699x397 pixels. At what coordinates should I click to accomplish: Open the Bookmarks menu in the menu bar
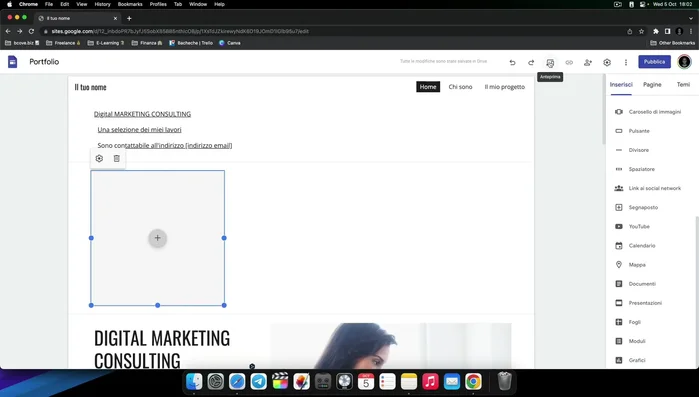click(130, 4)
